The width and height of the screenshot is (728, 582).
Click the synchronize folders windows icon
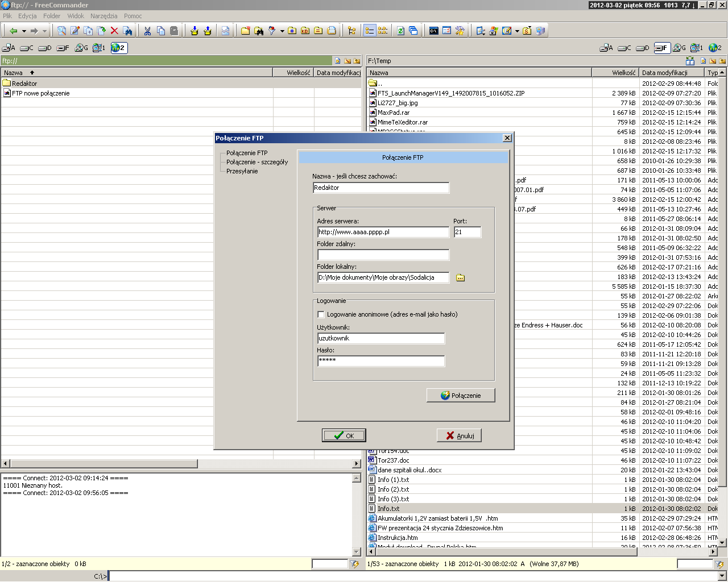413,31
